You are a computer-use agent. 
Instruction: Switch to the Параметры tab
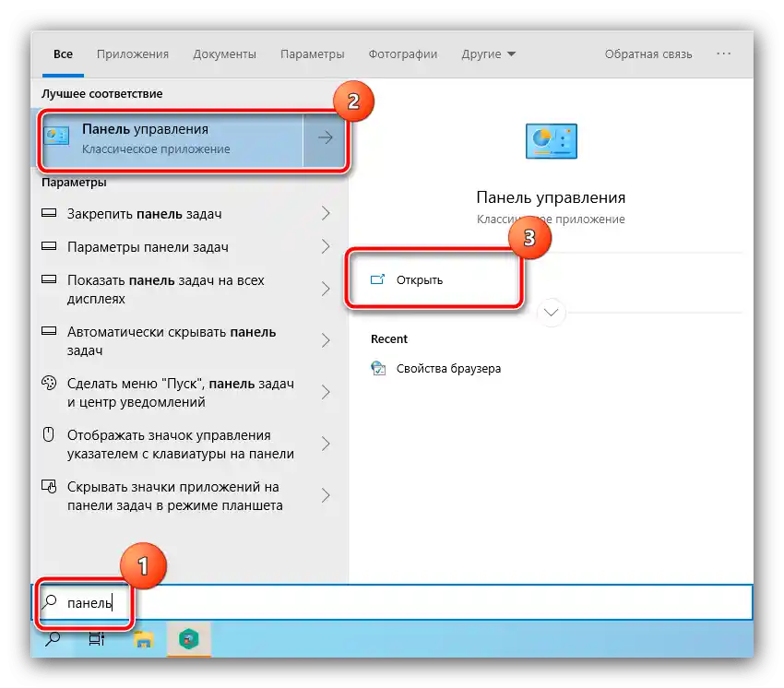(312, 54)
